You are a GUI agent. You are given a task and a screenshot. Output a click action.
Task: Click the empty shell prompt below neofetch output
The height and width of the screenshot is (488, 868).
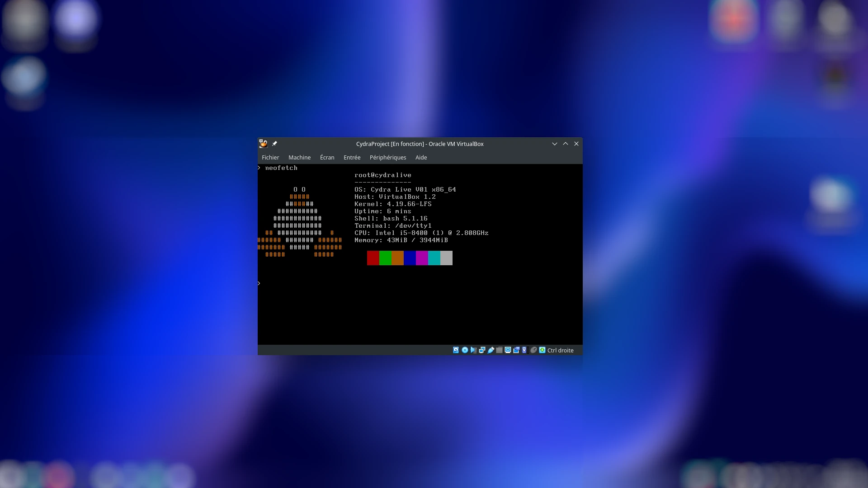259,283
